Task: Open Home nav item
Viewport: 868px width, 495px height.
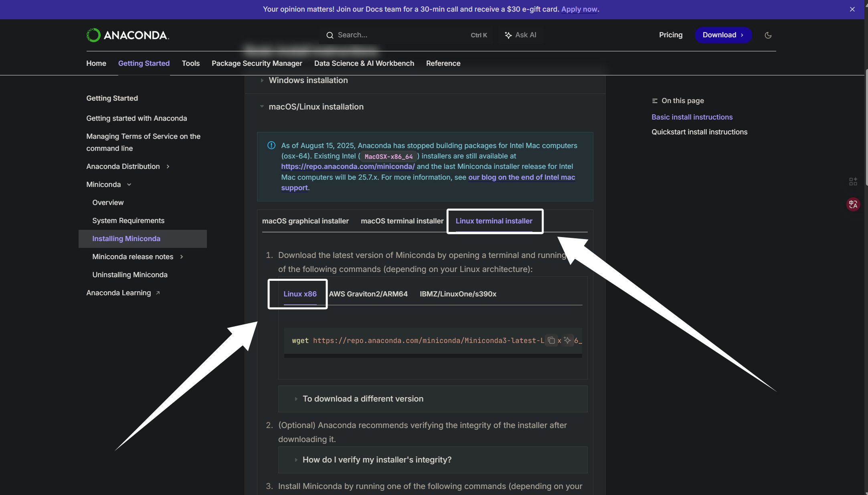Action: 96,63
